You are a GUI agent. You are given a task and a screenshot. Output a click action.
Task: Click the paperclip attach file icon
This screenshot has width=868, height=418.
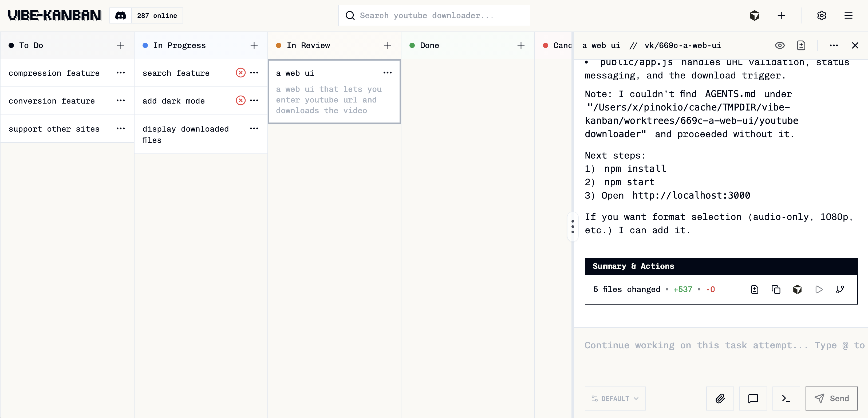pyautogui.click(x=720, y=399)
